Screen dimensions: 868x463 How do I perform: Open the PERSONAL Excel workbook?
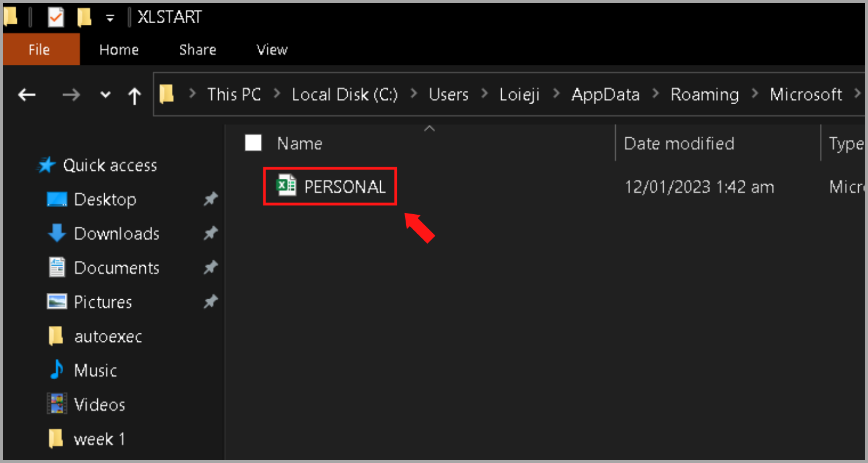pos(330,186)
